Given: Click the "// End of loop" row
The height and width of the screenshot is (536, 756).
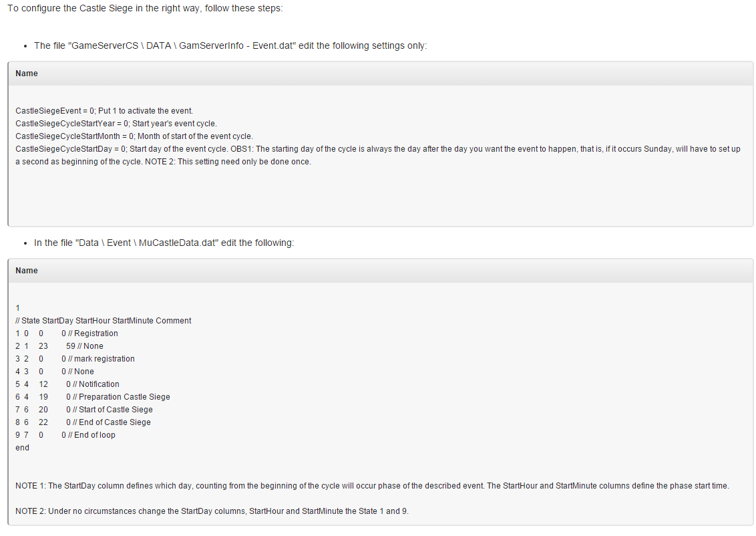Looking at the screenshot, I should point(65,435).
